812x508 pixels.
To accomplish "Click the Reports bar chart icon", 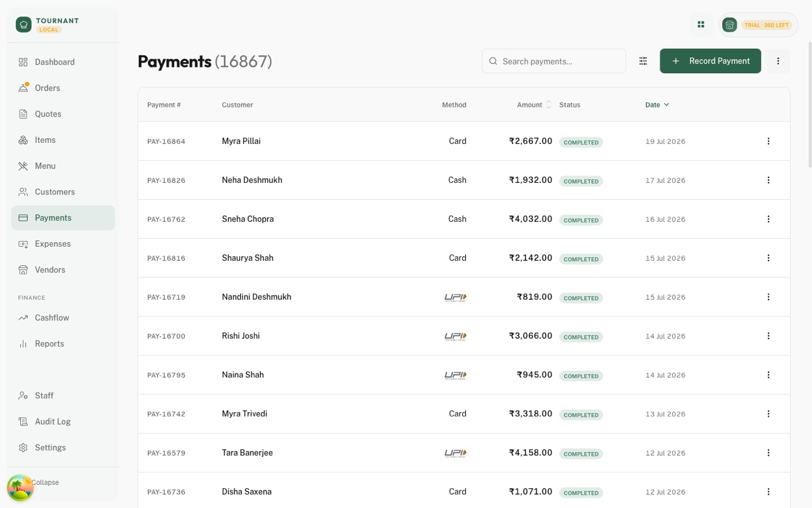I will [x=23, y=344].
